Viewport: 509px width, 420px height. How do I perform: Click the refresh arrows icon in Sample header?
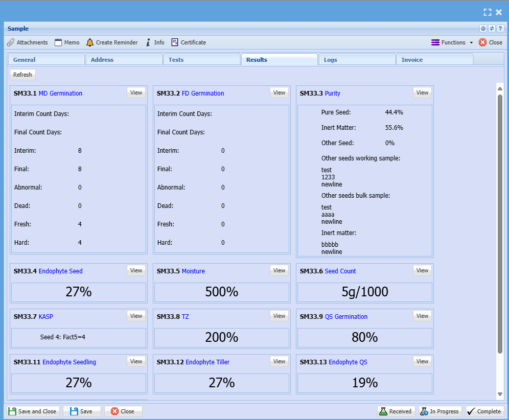[x=492, y=29]
